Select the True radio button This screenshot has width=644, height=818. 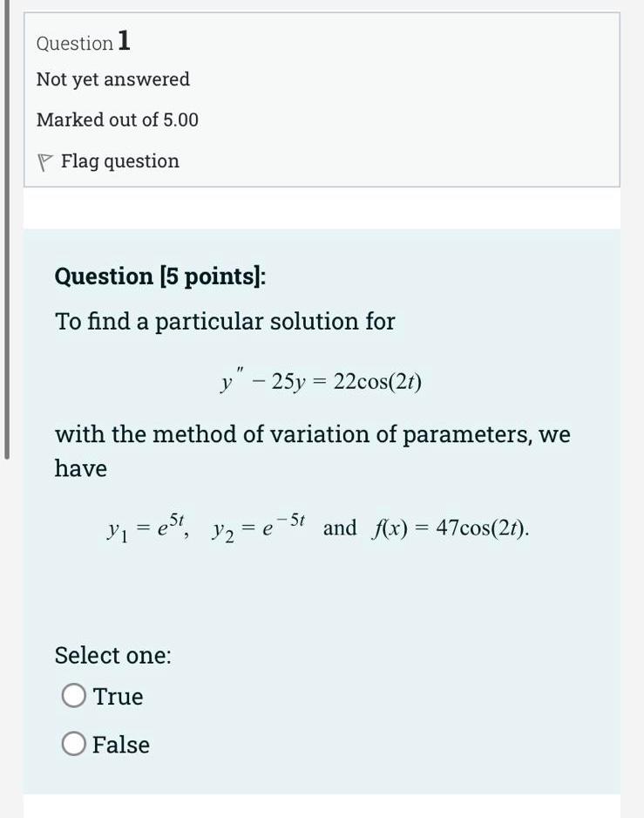(x=75, y=696)
